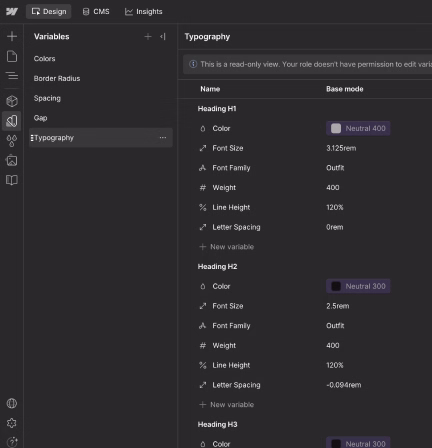Open the Pages panel icon
This screenshot has height=448, width=432.
(x=12, y=56)
